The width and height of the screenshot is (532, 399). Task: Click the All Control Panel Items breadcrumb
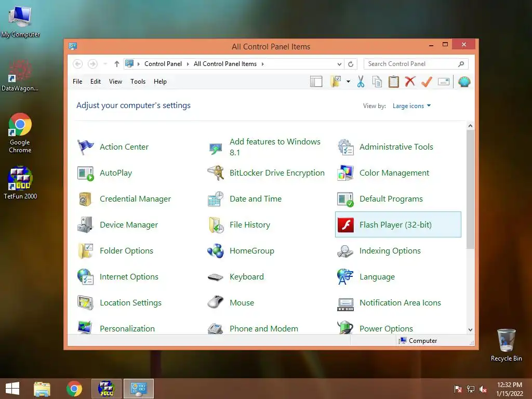pos(225,64)
